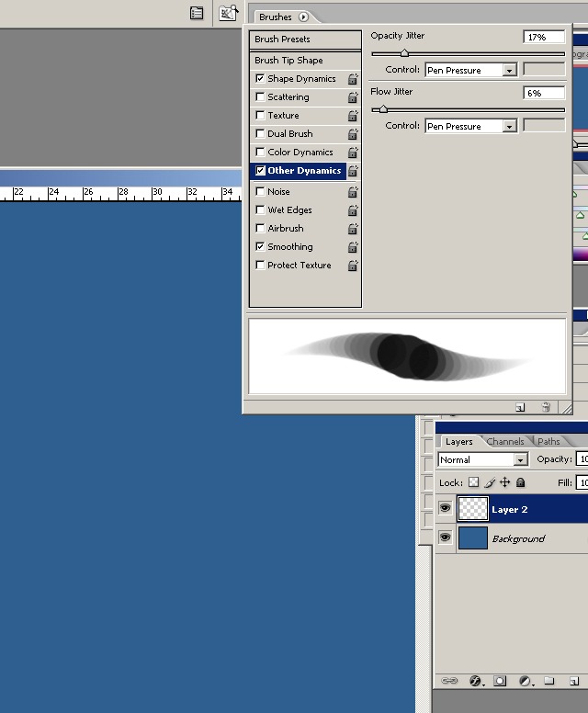Enable the Scattering checkbox
This screenshot has width=588, height=713.
[260, 96]
